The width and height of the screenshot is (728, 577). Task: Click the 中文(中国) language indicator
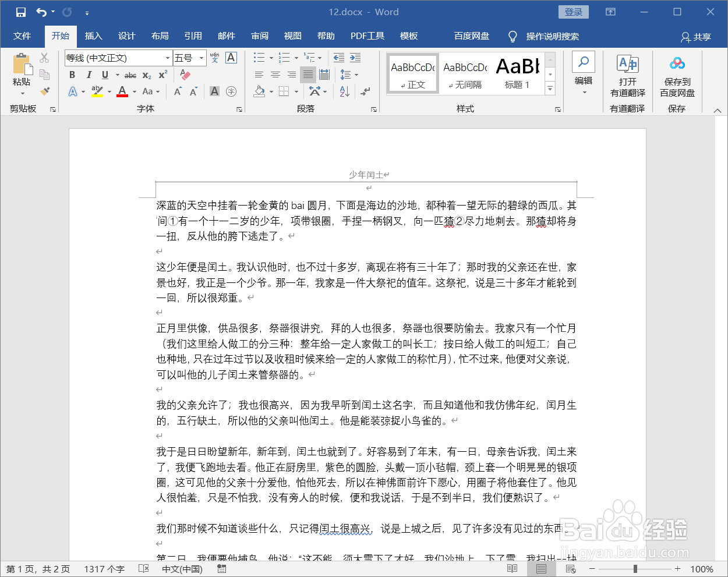coord(182,569)
